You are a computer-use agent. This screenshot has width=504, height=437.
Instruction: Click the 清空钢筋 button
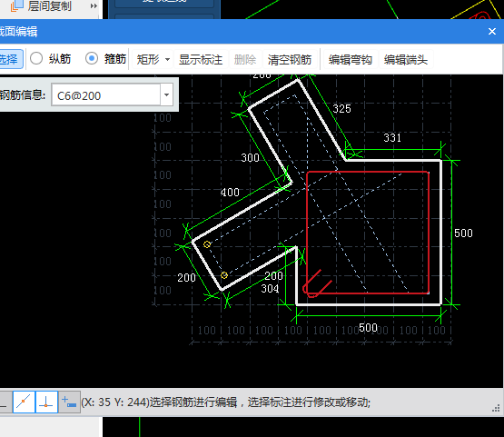pos(290,59)
